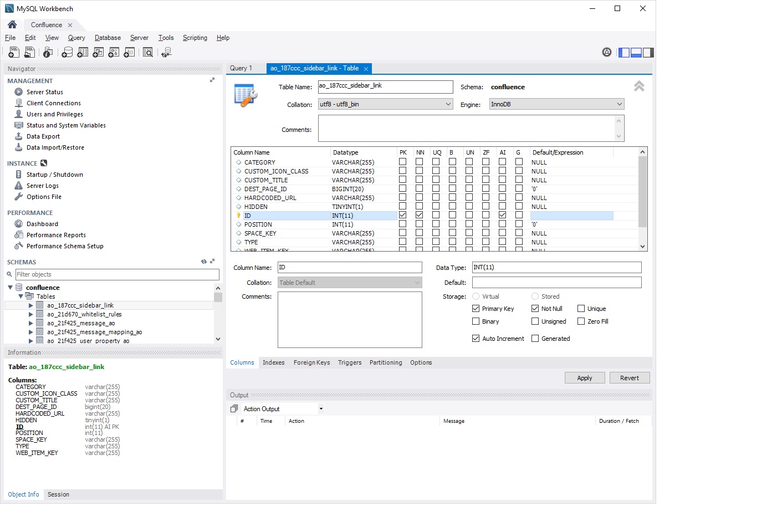Switch to the Session tab
The image size is (777, 532).
tap(58, 494)
